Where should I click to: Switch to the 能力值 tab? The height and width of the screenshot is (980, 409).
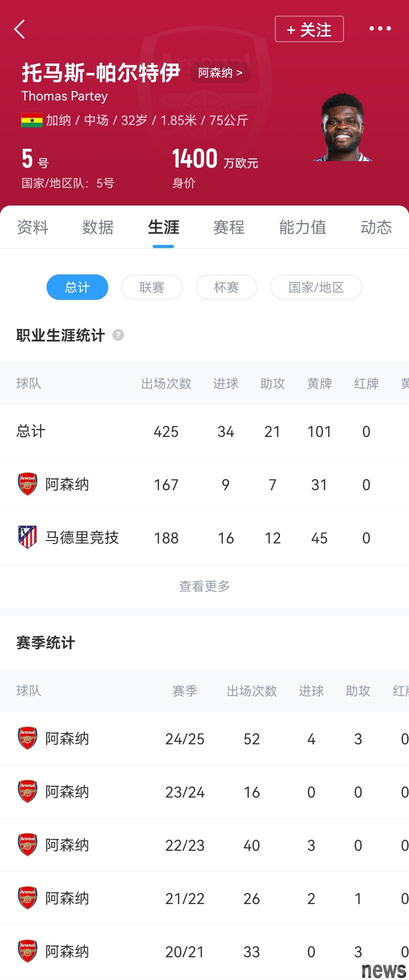point(302,227)
